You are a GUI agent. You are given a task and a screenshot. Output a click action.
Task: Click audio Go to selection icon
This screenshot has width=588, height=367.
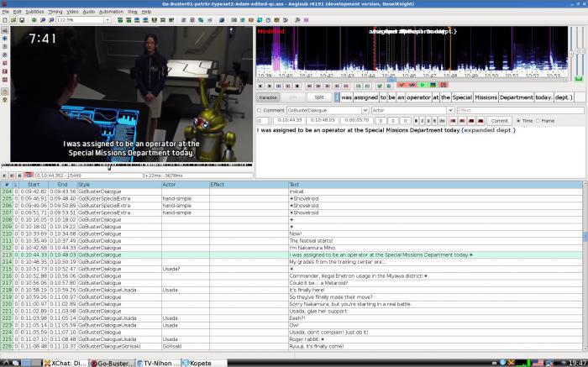point(389,86)
